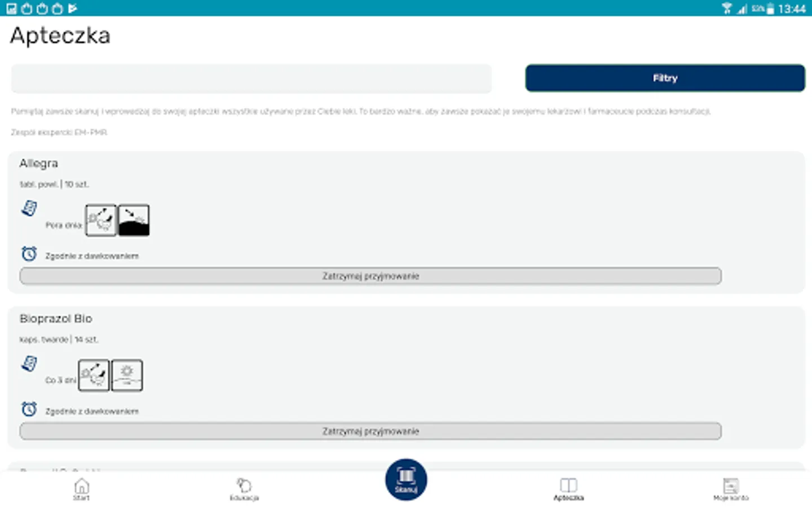Viewport: 812px width, 508px height.
Task: Stop taking Bioprazol Bio via Zatrzymaj przyjmowanie
Action: [370, 431]
